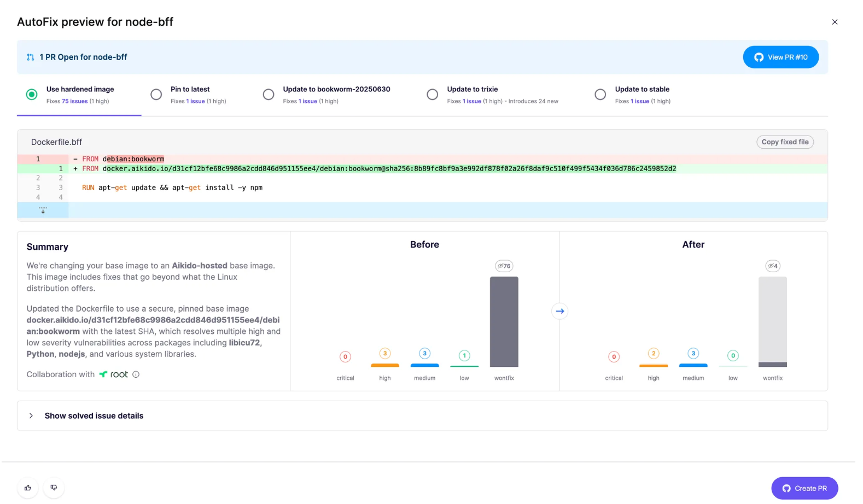Viewport: 863px width, 504px height.
Task: Give thumbs down feedback
Action: click(x=54, y=488)
